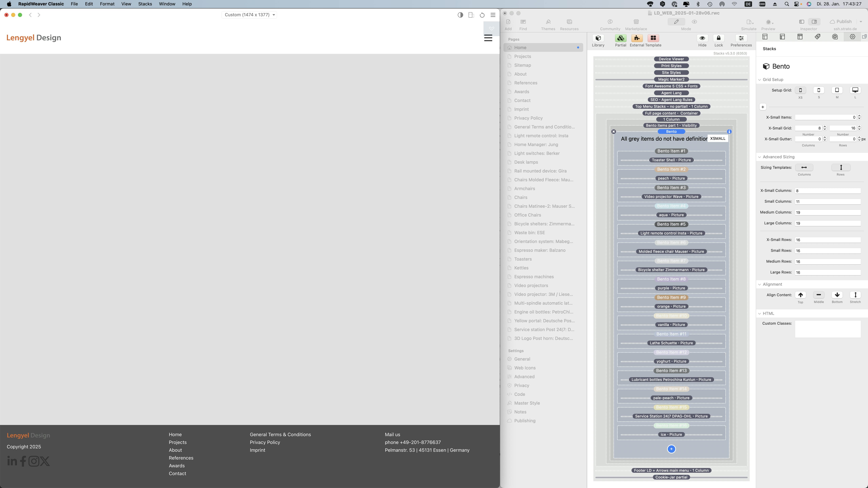Click the Add page icon

pyautogui.click(x=508, y=22)
